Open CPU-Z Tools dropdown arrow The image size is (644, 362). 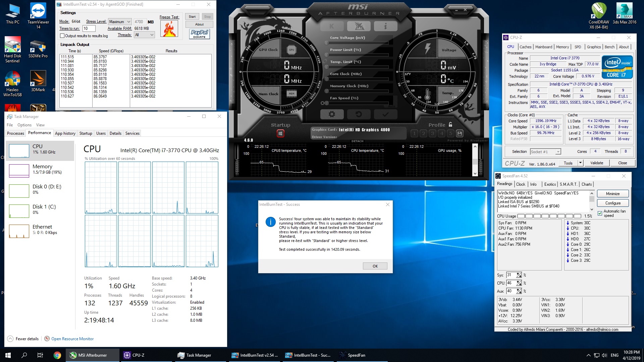[580, 163]
